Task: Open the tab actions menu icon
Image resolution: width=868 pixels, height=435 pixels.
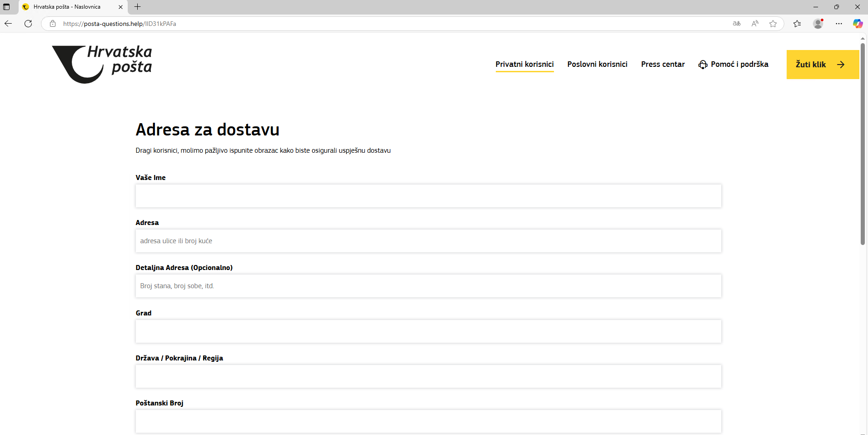Action: point(6,7)
